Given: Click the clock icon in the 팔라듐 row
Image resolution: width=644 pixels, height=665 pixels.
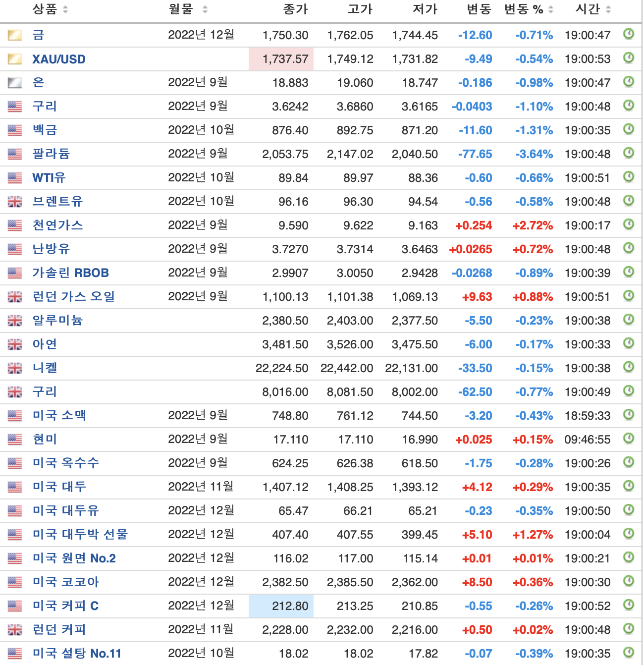Looking at the screenshot, I should (x=629, y=153).
